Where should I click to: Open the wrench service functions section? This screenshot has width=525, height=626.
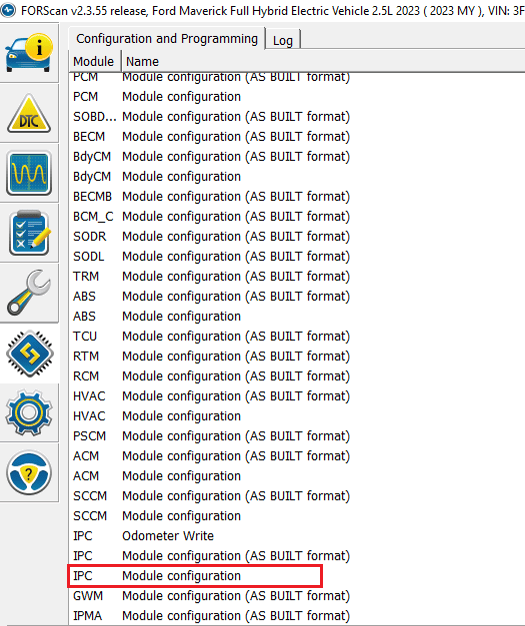coord(29,293)
